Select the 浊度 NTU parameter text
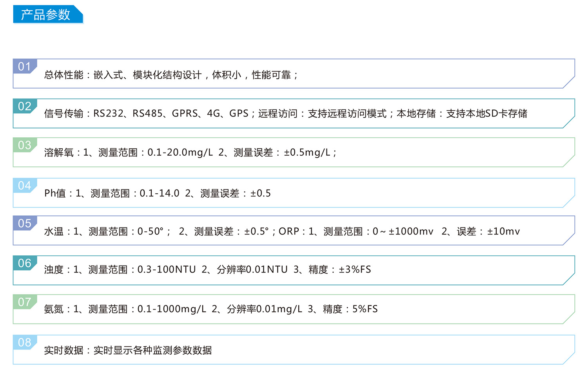This screenshot has height=373, width=588. click(x=207, y=269)
